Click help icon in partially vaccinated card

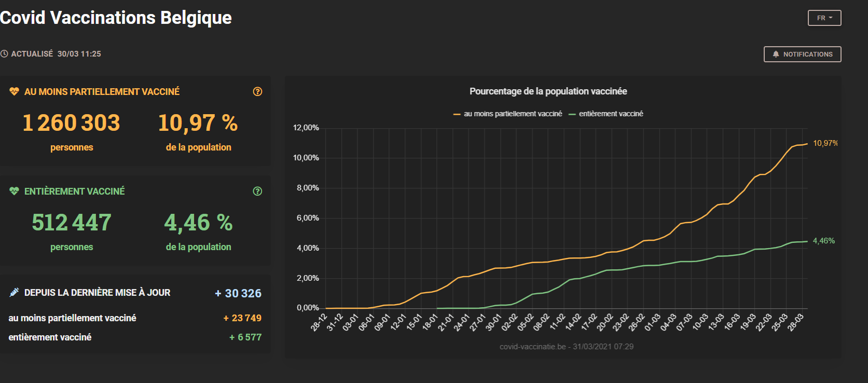tap(257, 92)
